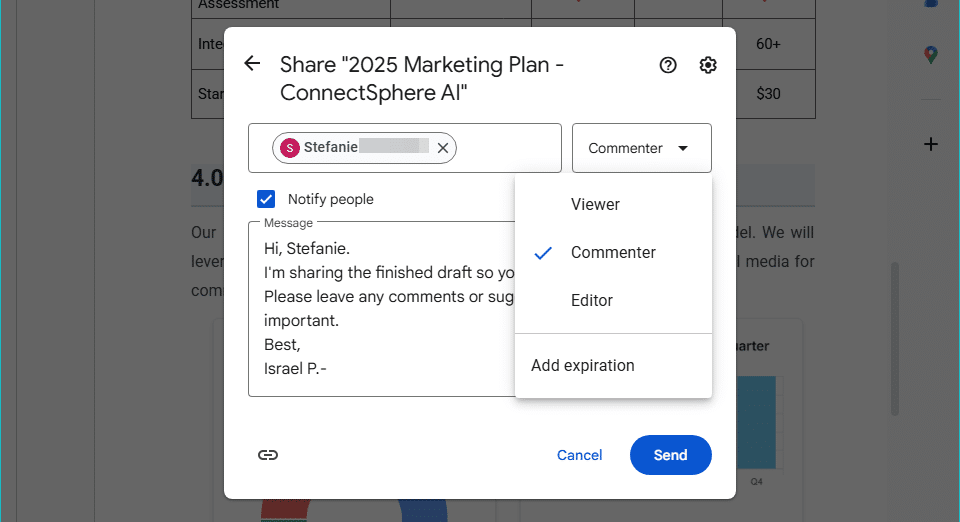Select the Stefanie recipient chip
The height and width of the screenshot is (522, 960).
tap(364, 148)
